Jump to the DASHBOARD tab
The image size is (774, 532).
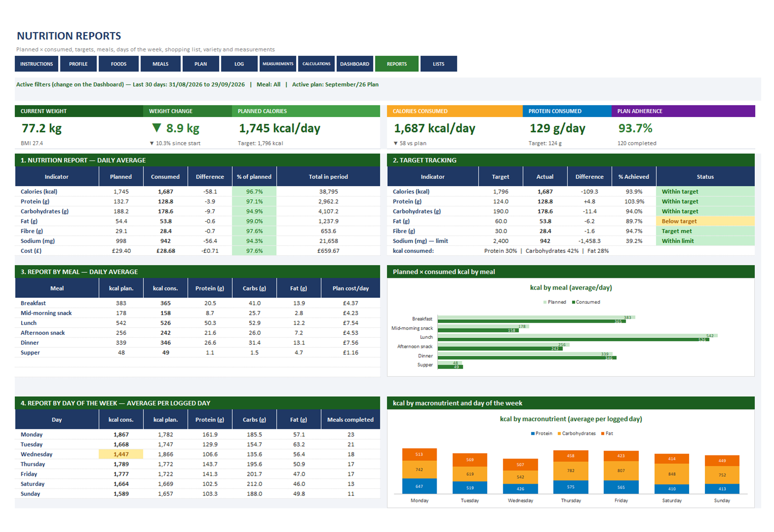355,64
